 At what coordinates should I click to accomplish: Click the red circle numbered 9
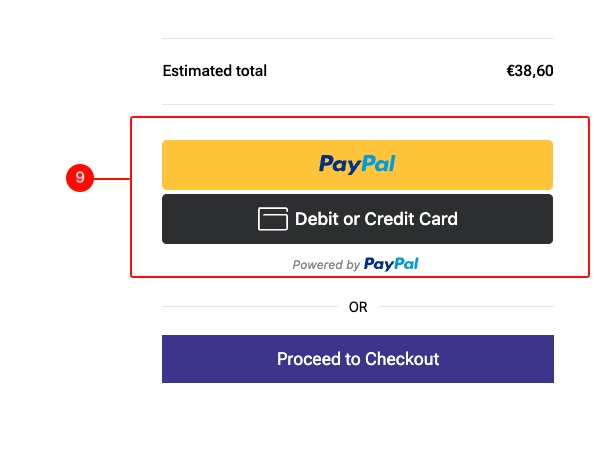coord(80,179)
